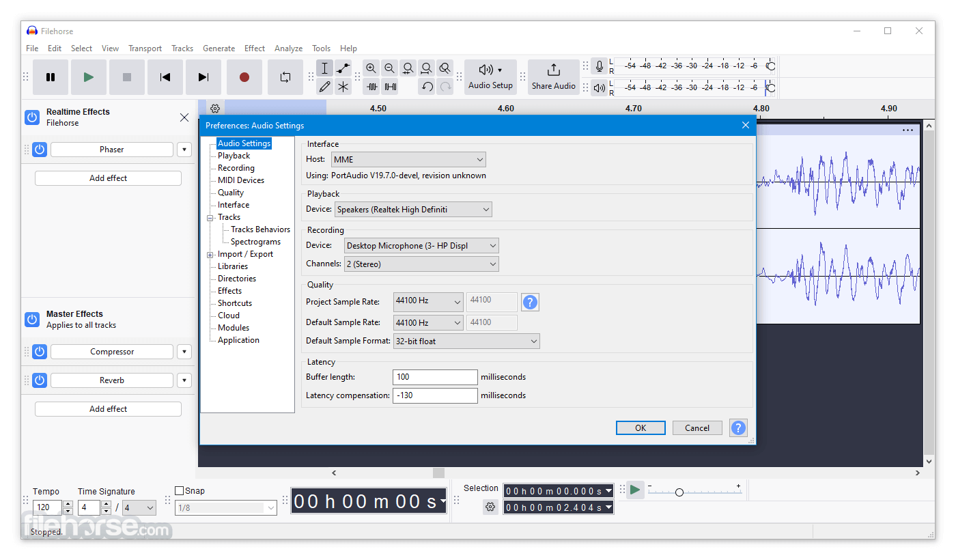Open the track's three-dot menu
The width and height of the screenshot is (956, 560).
coord(908,130)
